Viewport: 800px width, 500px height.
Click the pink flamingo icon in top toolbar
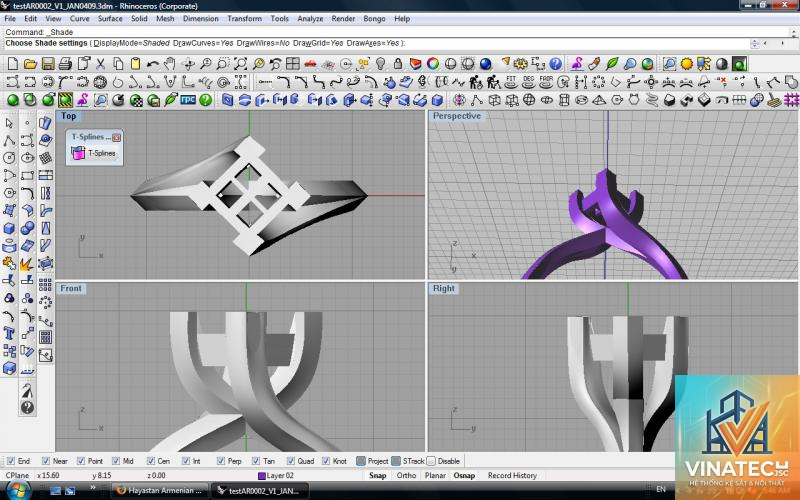tap(577, 64)
